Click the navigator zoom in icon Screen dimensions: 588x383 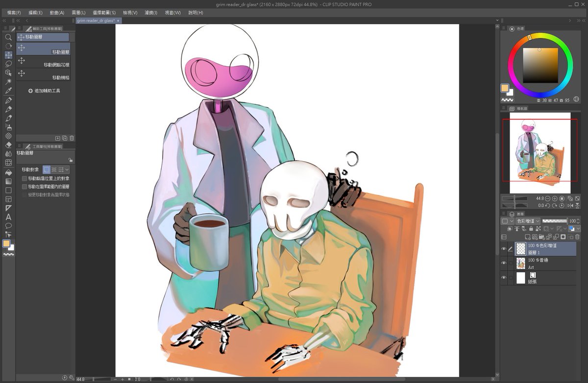[555, 199]
